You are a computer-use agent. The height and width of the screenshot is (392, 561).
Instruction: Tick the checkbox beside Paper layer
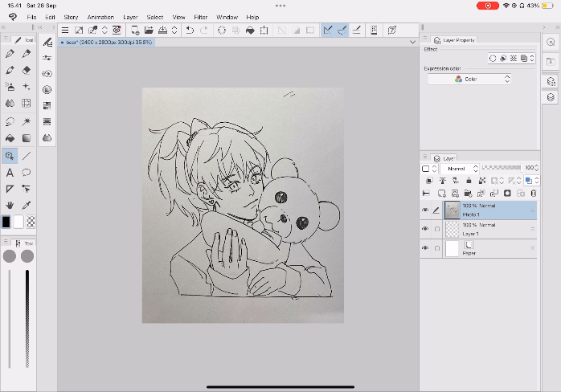437,248
